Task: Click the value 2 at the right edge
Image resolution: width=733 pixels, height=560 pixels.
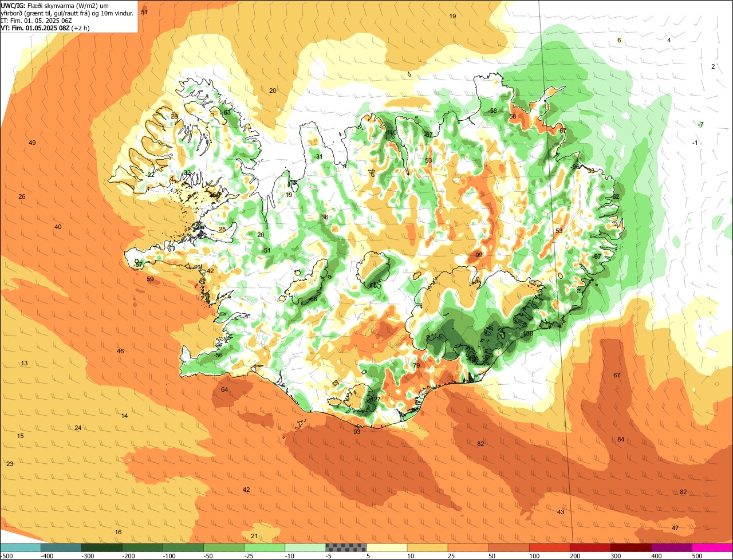Action: (713, 66)
